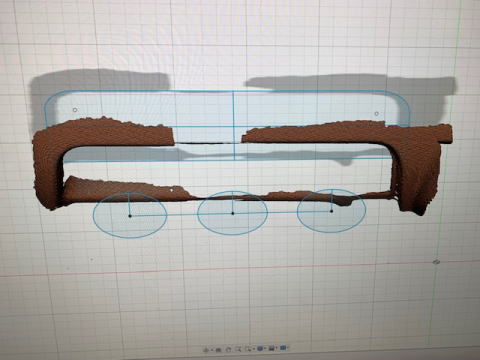Select the Pan hand tool
The image size is (480, 360).
(228, 349)
